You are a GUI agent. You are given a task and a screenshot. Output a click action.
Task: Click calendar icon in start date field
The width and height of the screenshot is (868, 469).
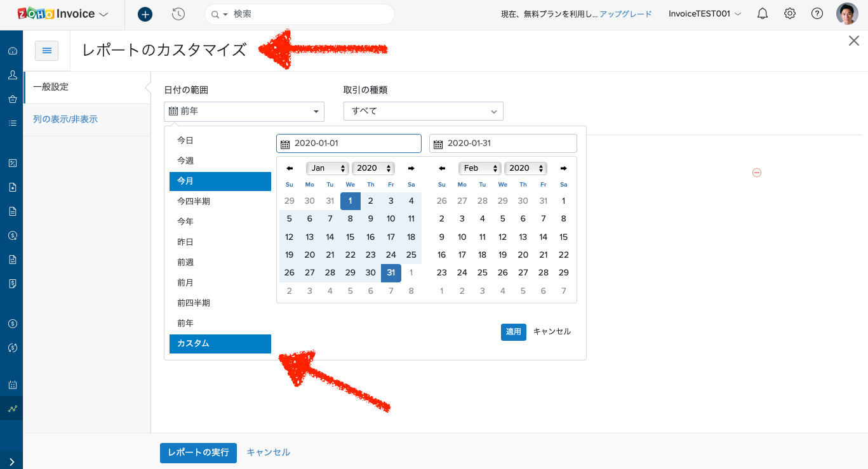point(285,144)
